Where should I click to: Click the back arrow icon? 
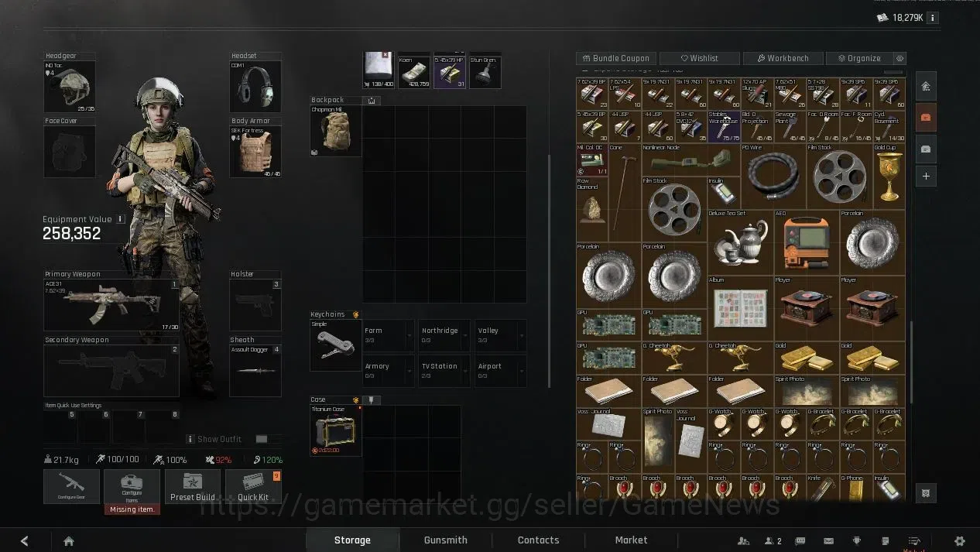point(25,540)
